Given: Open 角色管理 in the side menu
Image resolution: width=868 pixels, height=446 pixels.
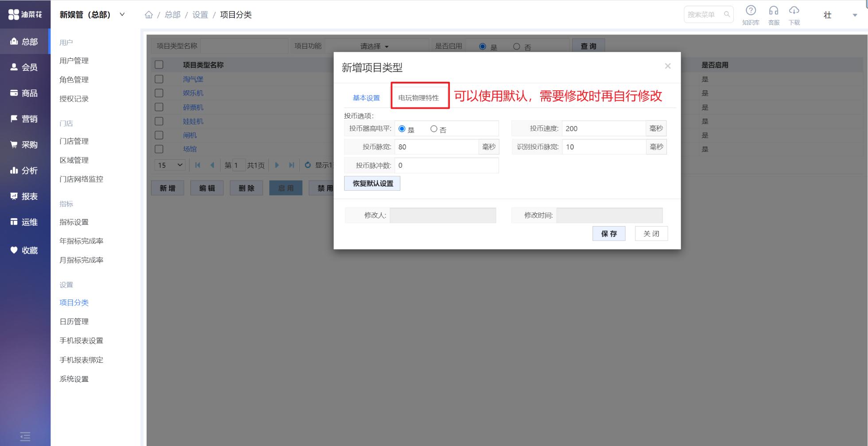Looking at the screenshot, I should [x=74, y=80].
